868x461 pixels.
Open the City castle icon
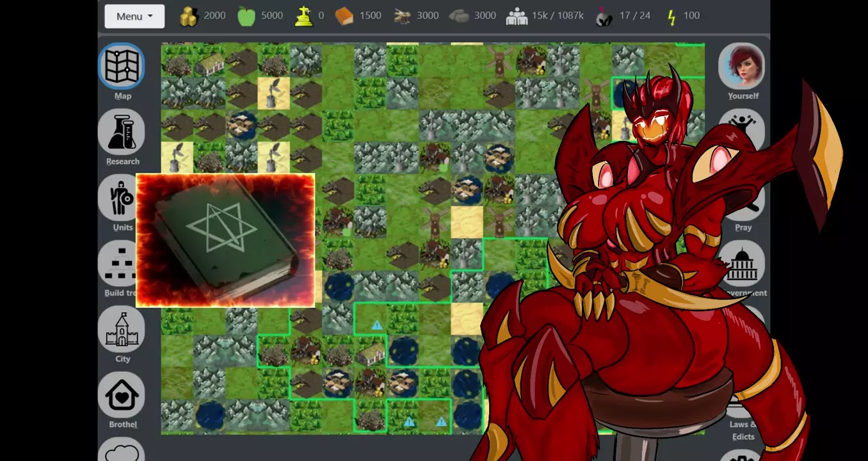(x=122, y=328)
